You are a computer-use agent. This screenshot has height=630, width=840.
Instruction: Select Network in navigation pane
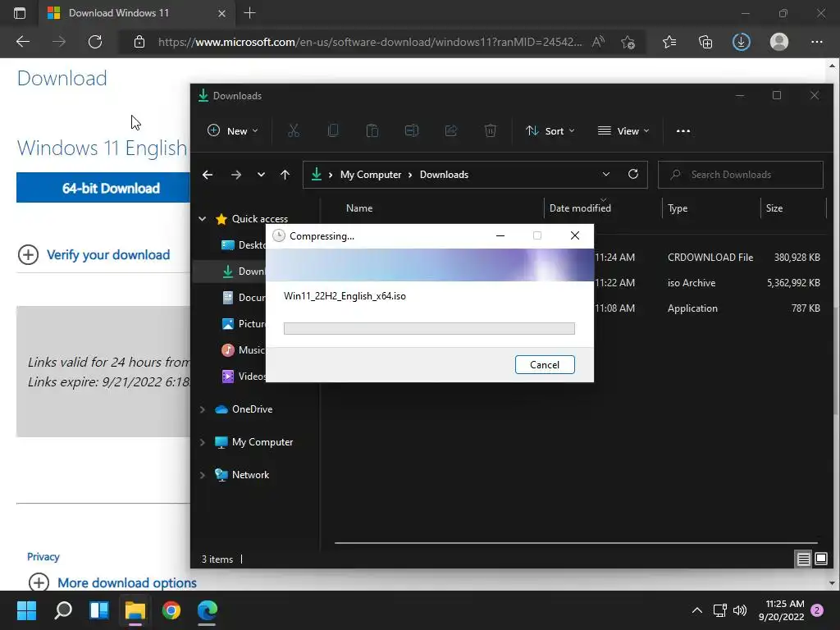(250, 475)
